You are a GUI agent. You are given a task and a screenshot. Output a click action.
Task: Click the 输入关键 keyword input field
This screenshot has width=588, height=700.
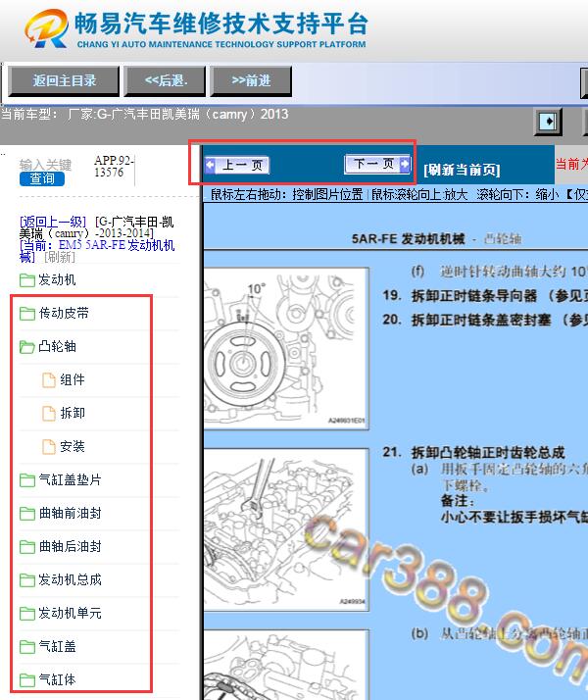(x=45, y=165)
